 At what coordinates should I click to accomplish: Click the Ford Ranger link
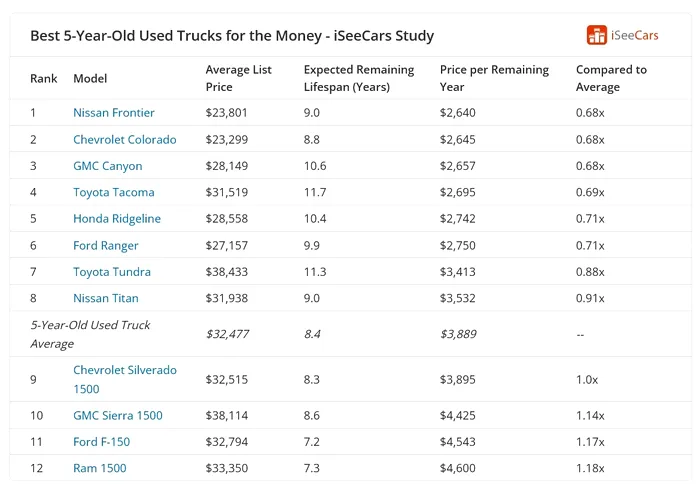[105, 245]
